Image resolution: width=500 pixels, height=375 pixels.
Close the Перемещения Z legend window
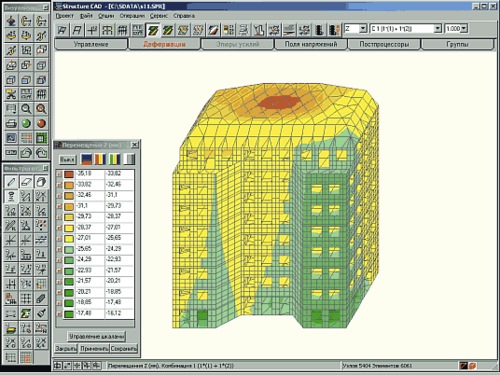click(x=134, y=145)
